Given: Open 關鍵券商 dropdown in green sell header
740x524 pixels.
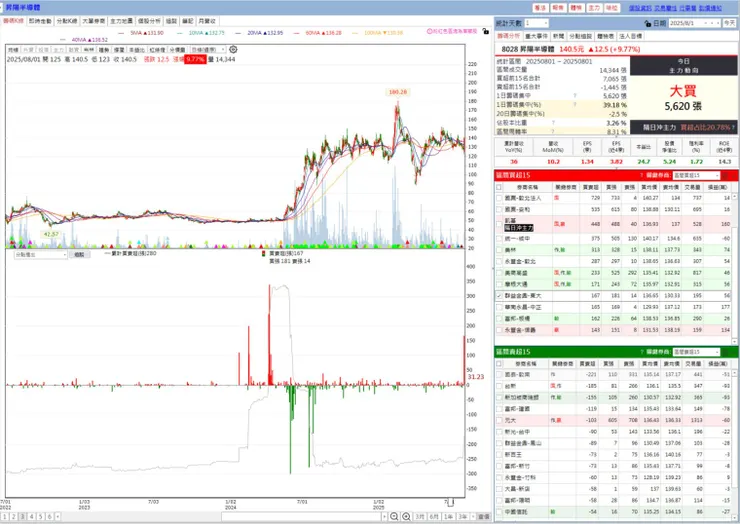Looking at the screenshot, I should click(x=717, y=352).
